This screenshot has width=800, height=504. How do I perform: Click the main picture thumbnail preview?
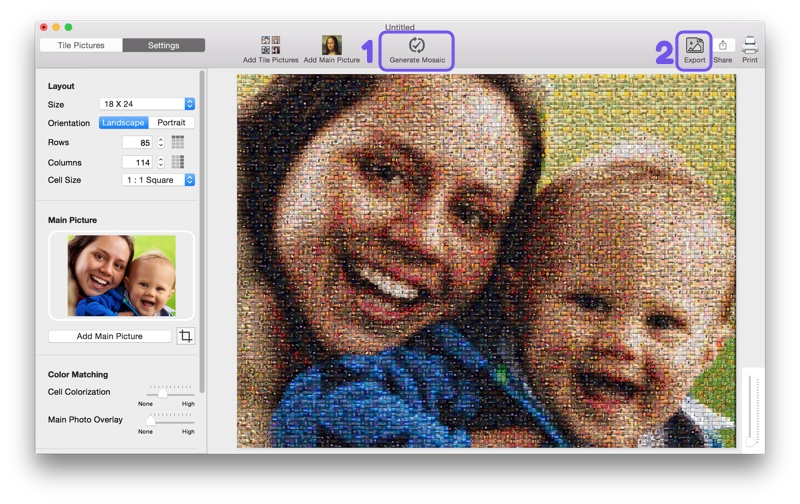[x=121, y=275]
